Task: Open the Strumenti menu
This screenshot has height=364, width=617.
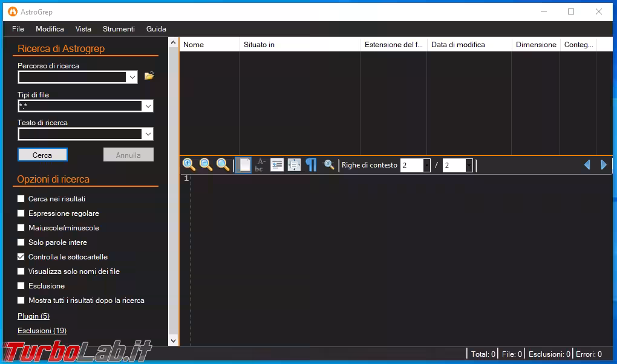Action: pyautogui.click(x=119, y=29)
